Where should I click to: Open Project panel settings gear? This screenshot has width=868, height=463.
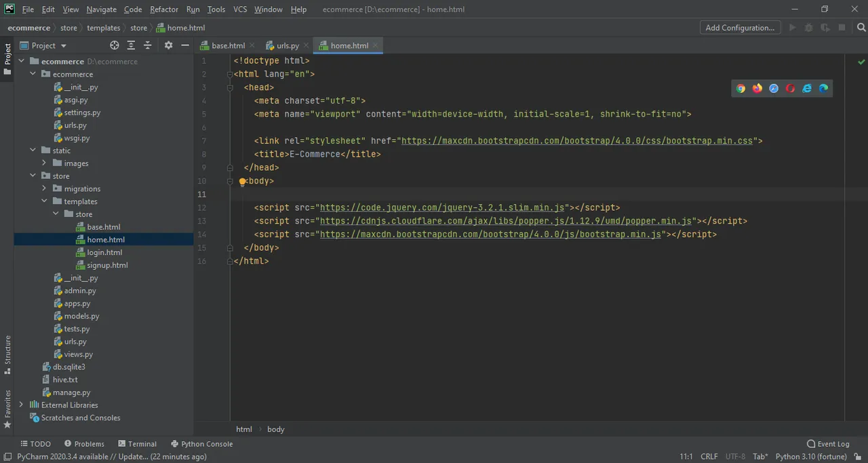coord(168,45)
